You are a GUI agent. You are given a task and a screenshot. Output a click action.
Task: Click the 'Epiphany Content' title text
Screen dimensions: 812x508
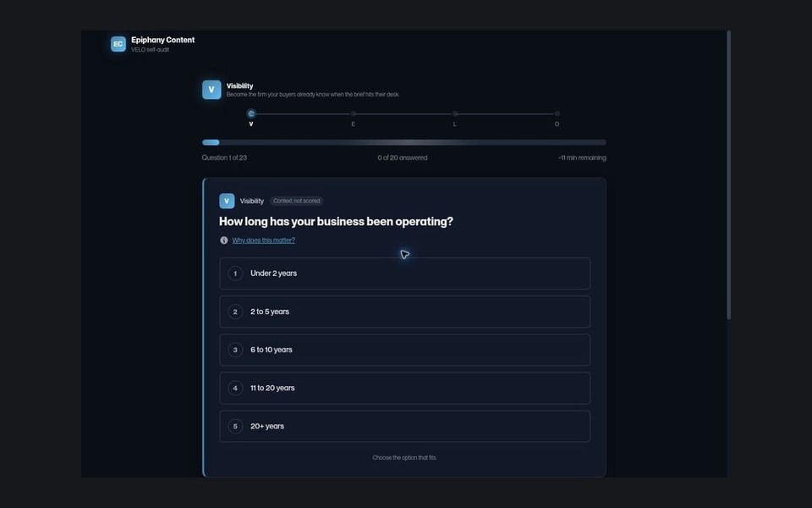[x=162, y=40]
